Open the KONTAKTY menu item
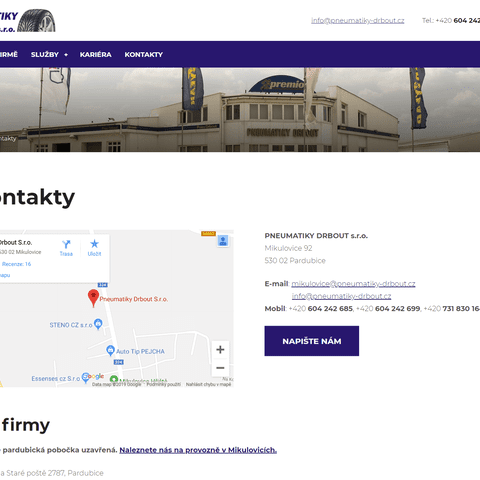The width and height of the screenshot is (480, 480). [x=144, y=55]
